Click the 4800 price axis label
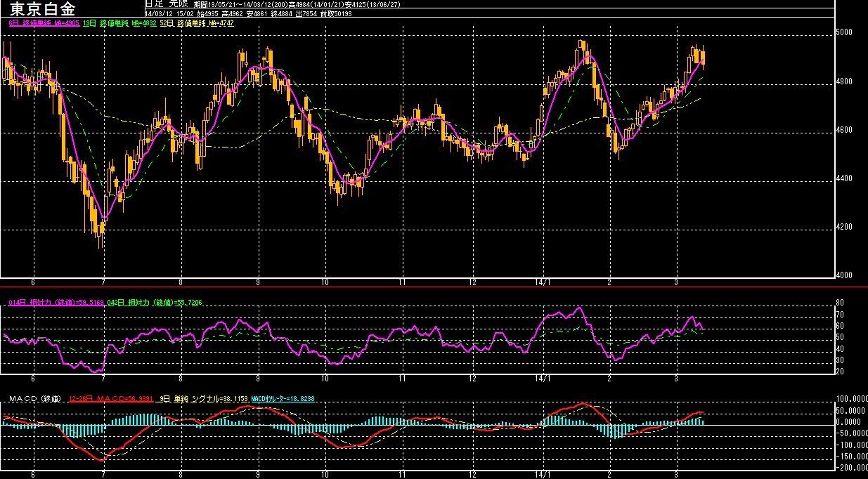The width and height of the screenshot is (868, 479). [x=843, y=81]
